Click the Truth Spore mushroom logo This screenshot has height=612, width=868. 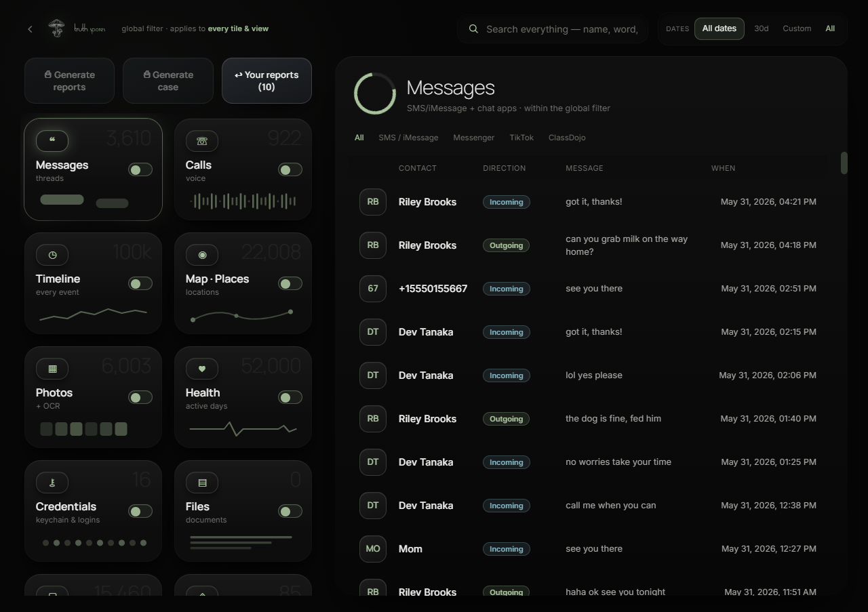pyautogui.click(x=56, y=28)
